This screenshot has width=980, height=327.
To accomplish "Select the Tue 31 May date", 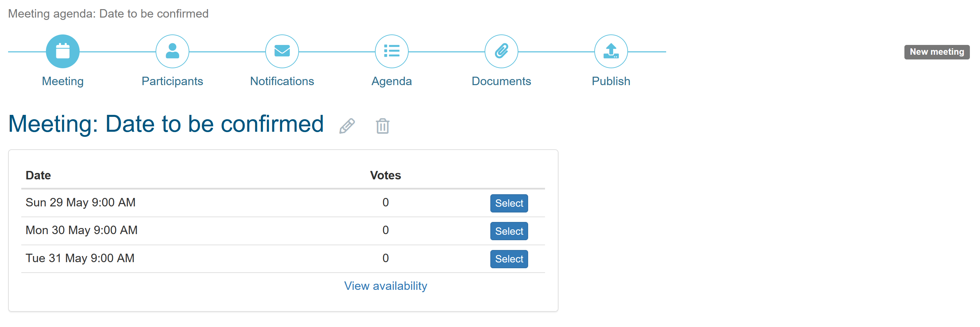I will coord(509,259).
